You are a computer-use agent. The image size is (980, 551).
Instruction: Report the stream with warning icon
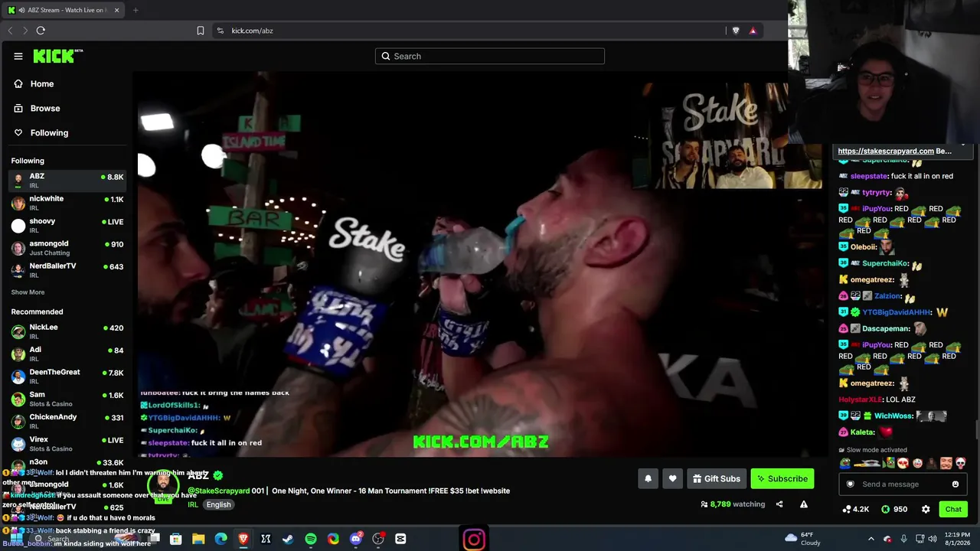pyautogui.click(x=804, y=504)
